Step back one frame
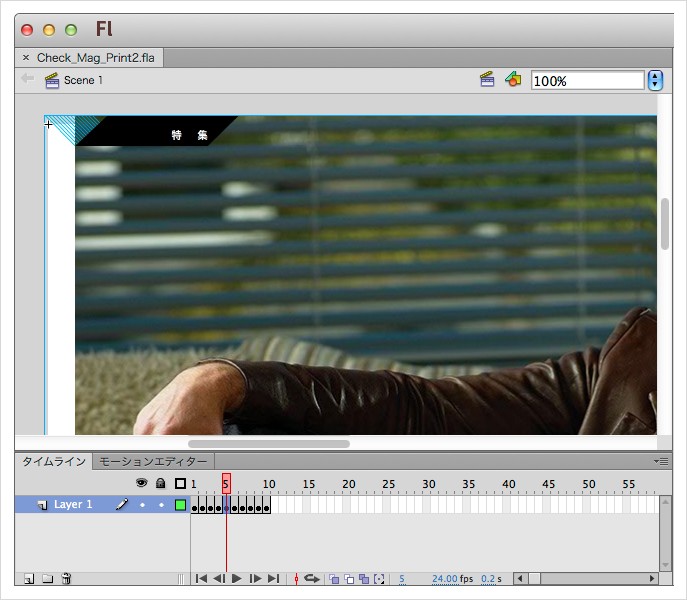The image size is (687, 600). [219, 579]
